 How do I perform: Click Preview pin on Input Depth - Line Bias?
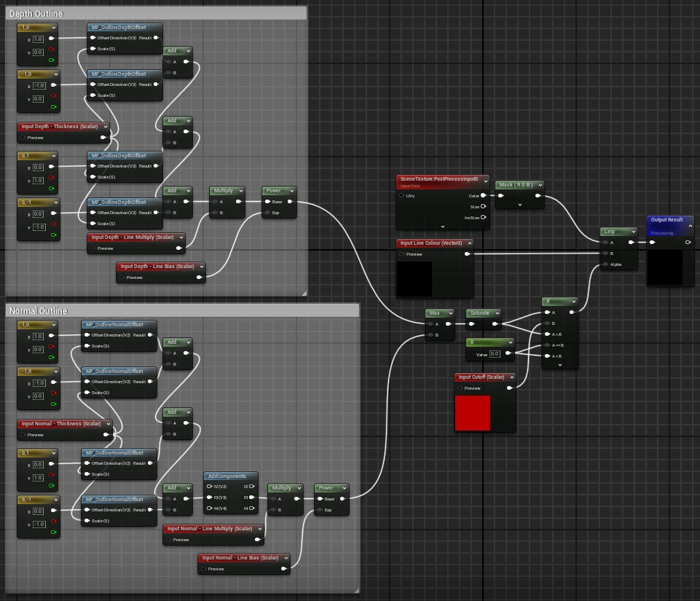[122, 278]
